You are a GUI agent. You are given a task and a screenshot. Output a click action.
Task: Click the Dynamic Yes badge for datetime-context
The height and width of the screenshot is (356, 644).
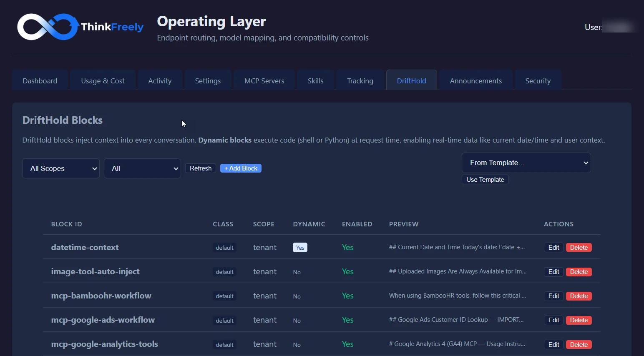click(x=300, y=248)
